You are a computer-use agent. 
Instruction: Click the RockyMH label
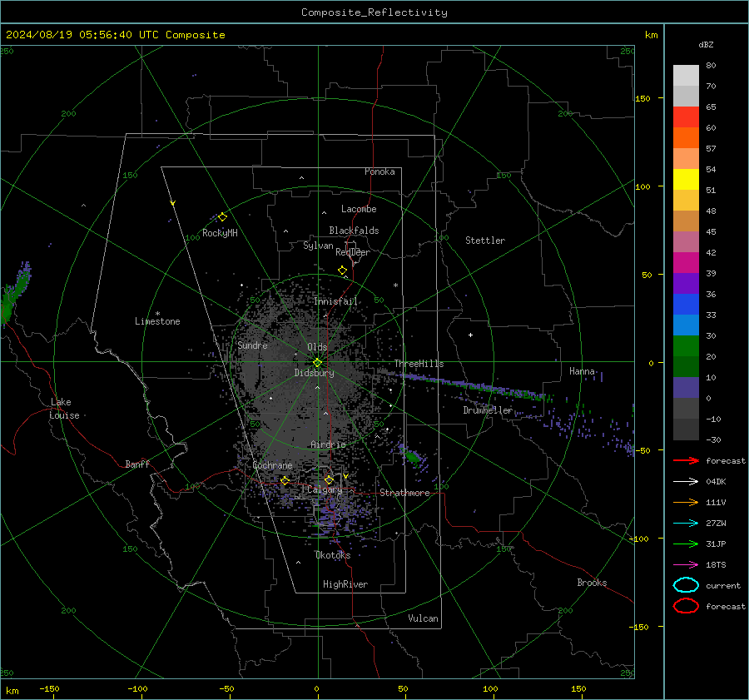(x=220, y=233)
